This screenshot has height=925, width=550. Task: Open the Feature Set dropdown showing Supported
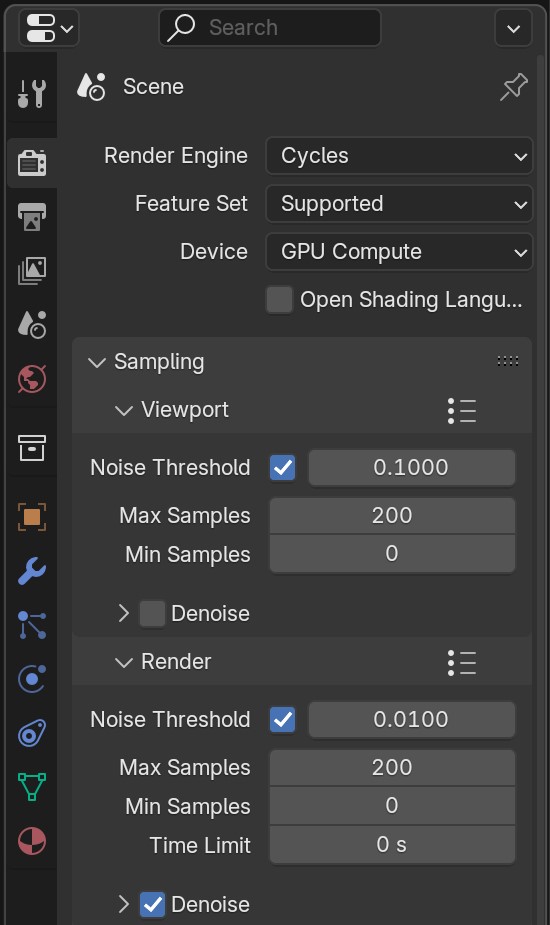click(399, 204)
